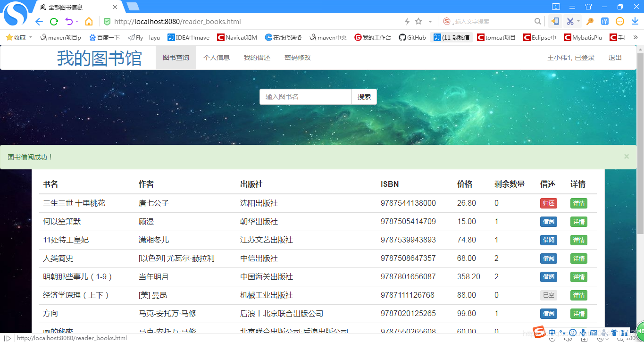The image size is (644, 342).
Task: Click 归还 for 三生三世 十里桃花
Action: [x=549, y=203]
